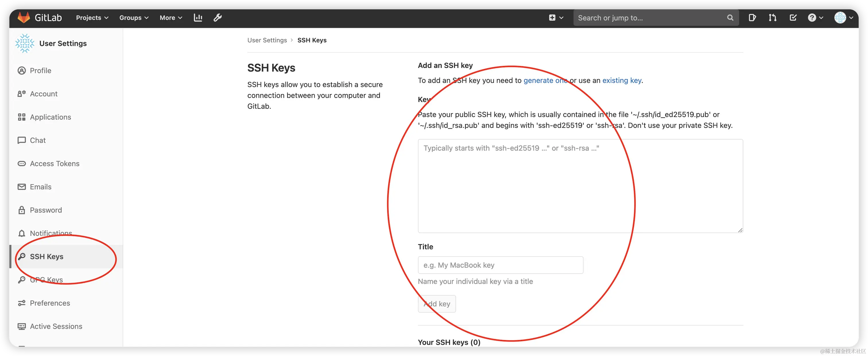Focus the SSH key textarea
Image resolution: width=868 pixels, height=356 pixels.
pyautogui.click(x=580, y=186)
